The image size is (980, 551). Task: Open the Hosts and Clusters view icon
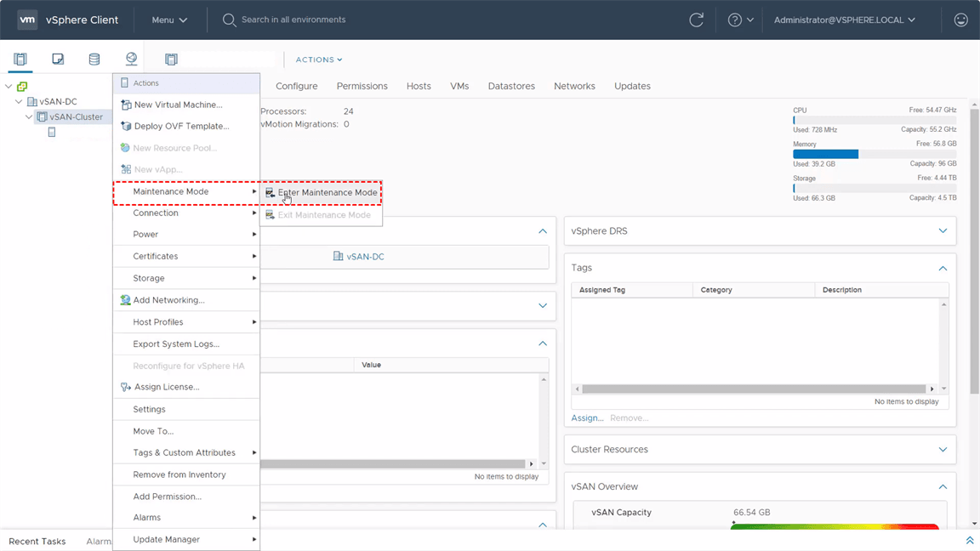(x=20, y=60)
